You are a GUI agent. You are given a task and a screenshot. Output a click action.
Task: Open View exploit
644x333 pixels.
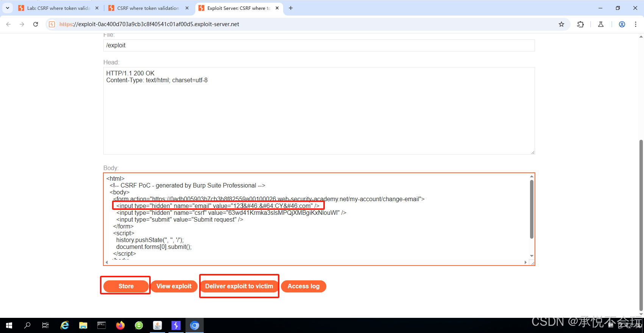click(x=174, y=286)
